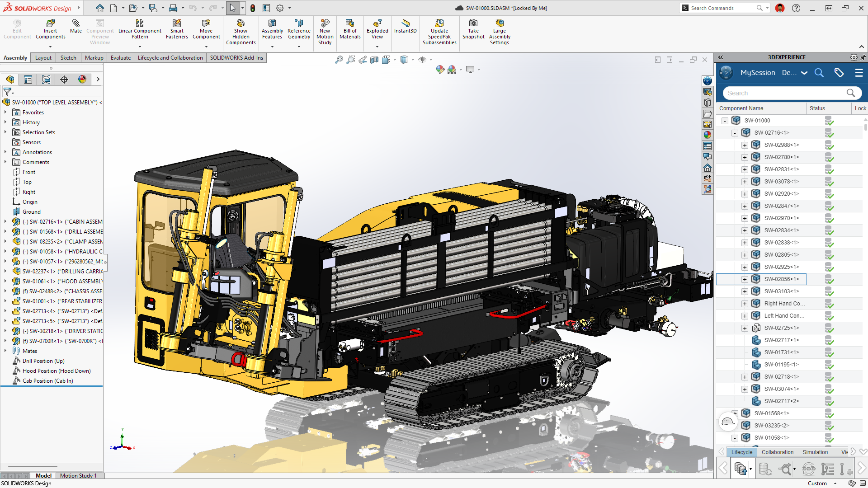Select the Collaboration tab in 3DEXPERIENCE
The image size is (868, 488).
tap(778, 452)
